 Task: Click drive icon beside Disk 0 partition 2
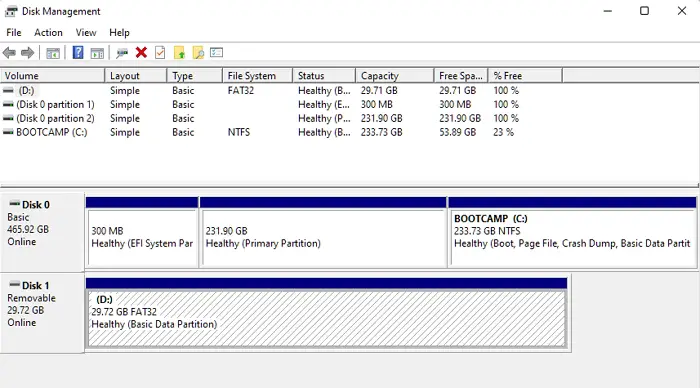pyautogui.click(x=8, y=118)
